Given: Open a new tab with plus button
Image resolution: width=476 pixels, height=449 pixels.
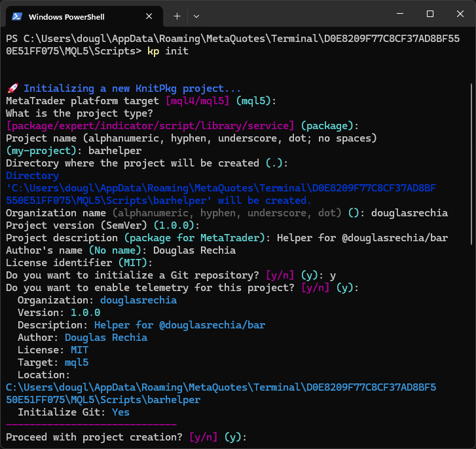Looking at the screenshot, I should click(177, 16).
